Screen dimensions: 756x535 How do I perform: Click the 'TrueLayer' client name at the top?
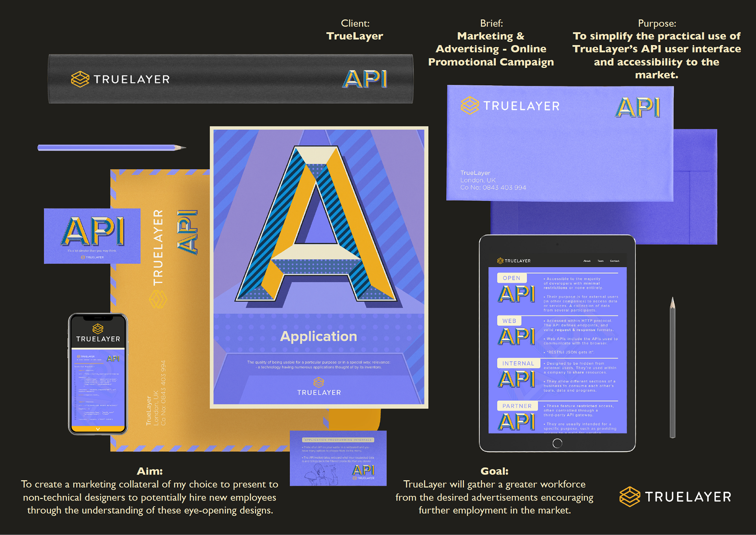(355, 36)
